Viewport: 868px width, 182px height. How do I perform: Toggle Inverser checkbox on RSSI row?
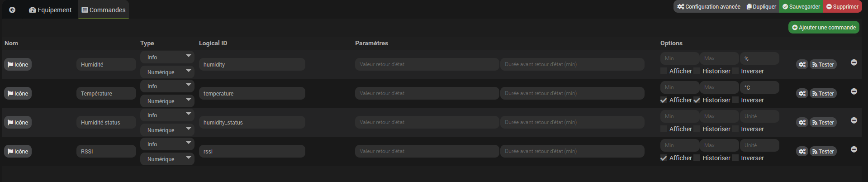[x=735, y=158]
